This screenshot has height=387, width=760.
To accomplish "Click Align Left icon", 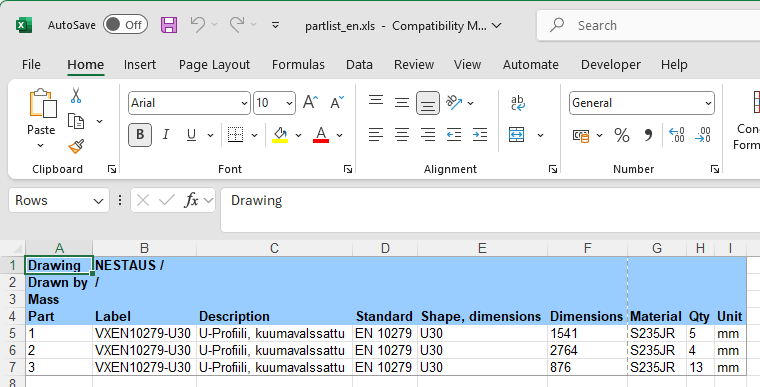I will coord(376,135).
